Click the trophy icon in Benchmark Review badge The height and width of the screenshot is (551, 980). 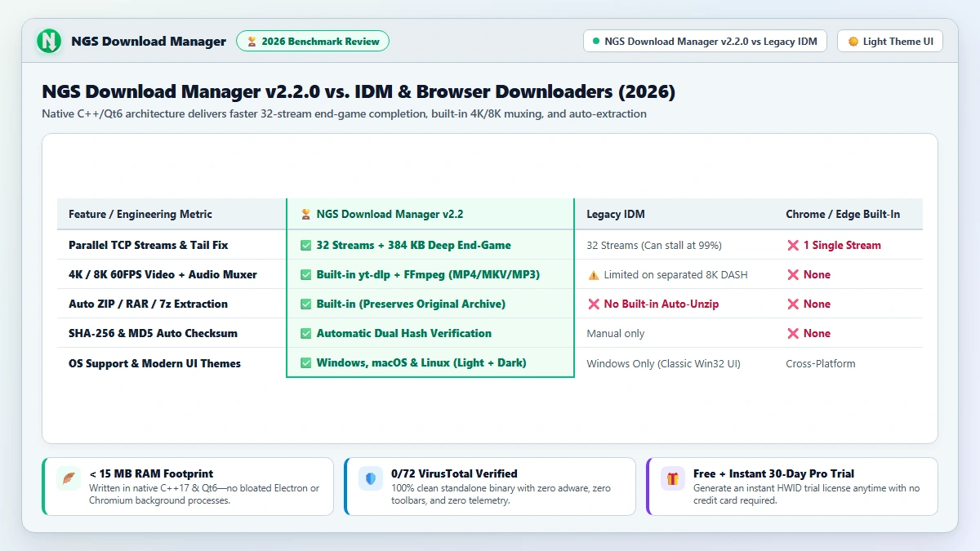[x=252, y=41]
